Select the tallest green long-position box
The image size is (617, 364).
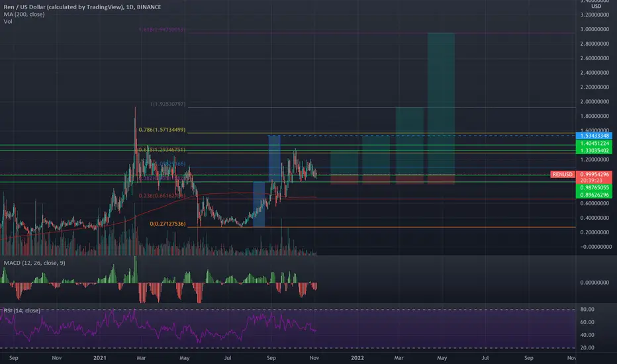coord(441,104)
